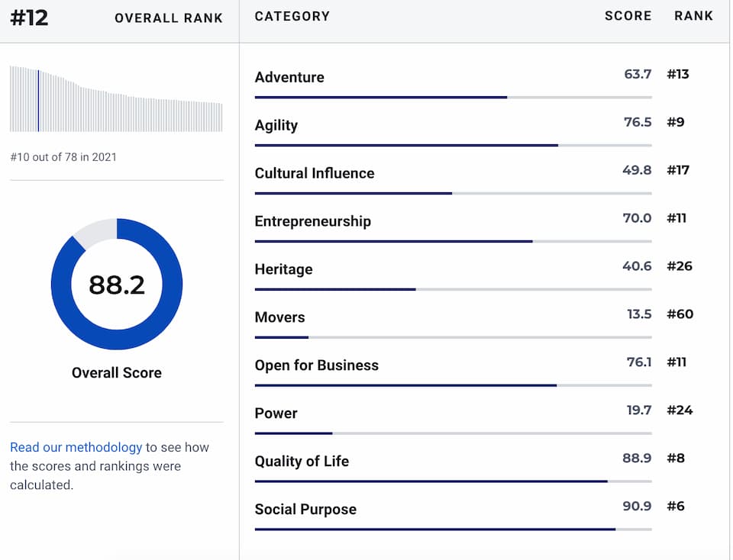Open the 'Read our methodology' link
The width and height of the screenshot is (733, 560).
point(76,447)
